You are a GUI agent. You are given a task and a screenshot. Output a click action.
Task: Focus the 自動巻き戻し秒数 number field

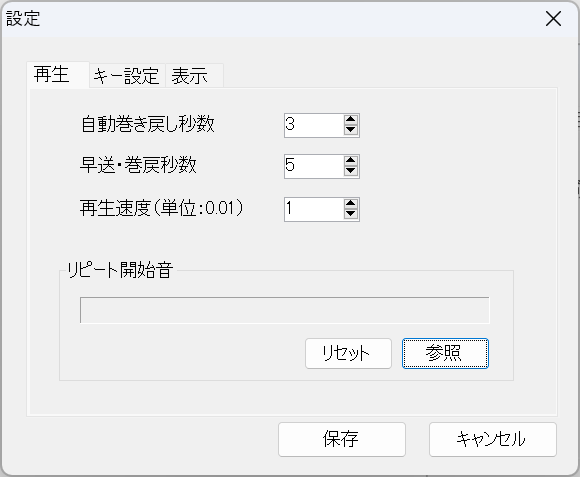(314, 125)
